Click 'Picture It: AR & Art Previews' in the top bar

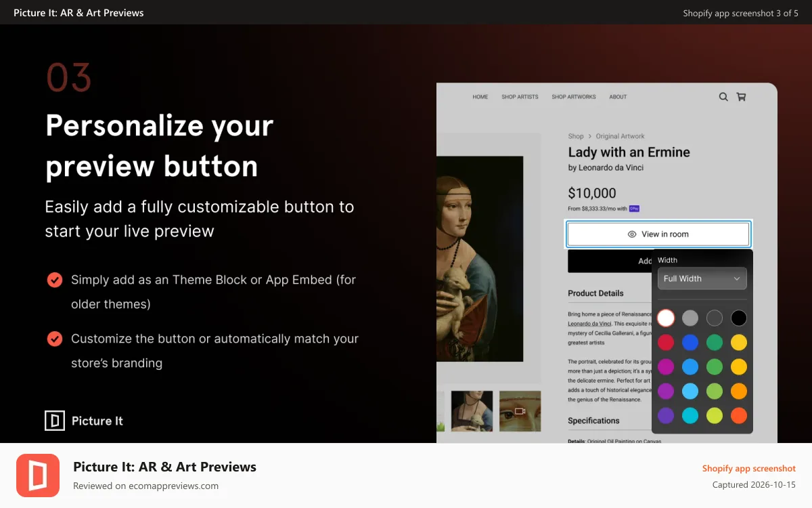pyautogui.click(x=78, y=13)
